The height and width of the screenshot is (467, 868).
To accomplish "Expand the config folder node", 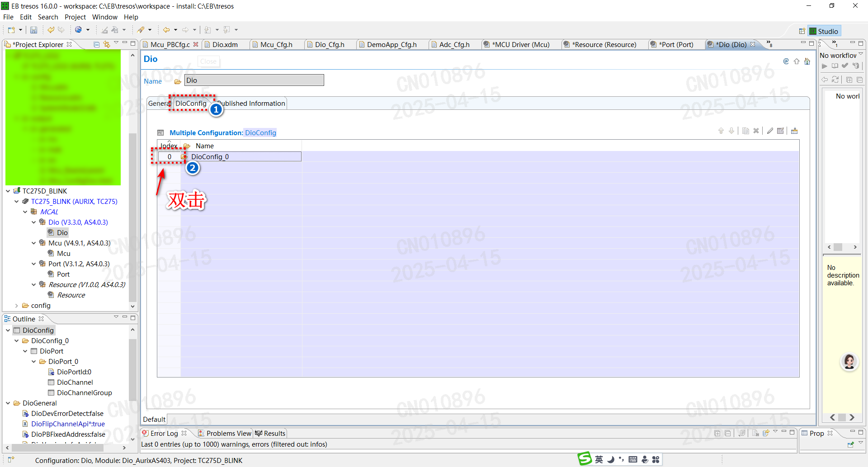I will click(x=16, y=306).
